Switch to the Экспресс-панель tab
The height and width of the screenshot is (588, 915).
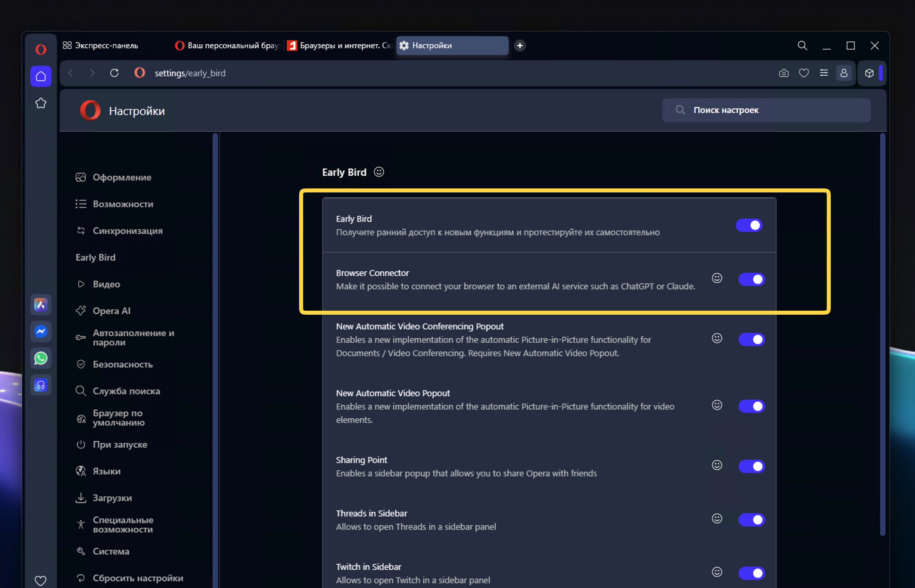[101, 45]
